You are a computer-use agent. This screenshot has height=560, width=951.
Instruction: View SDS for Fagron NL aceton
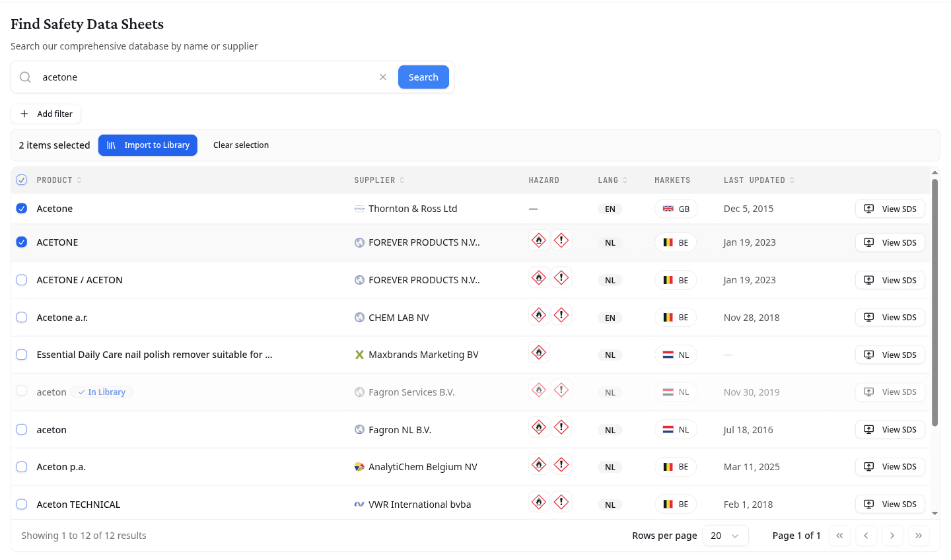tap(890, 430)
